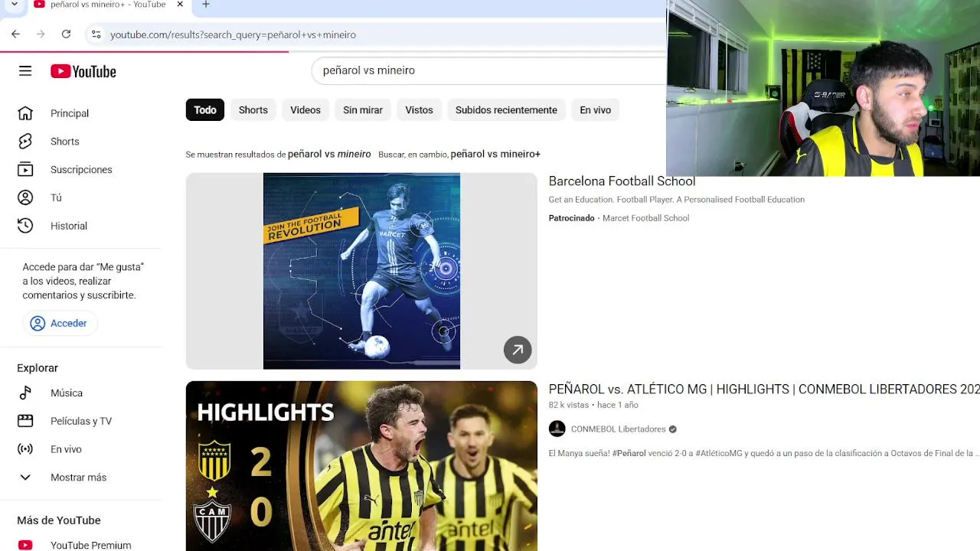Image resolution: width=980 pixels, height=551 pixels.
Task: Click the ad's external link arrow icon
Action: [518, 350]
